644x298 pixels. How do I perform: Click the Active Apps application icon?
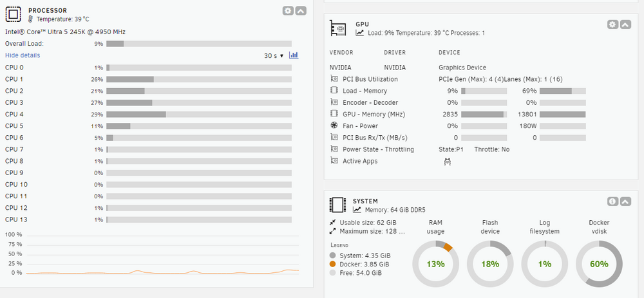tap(448, 162)
